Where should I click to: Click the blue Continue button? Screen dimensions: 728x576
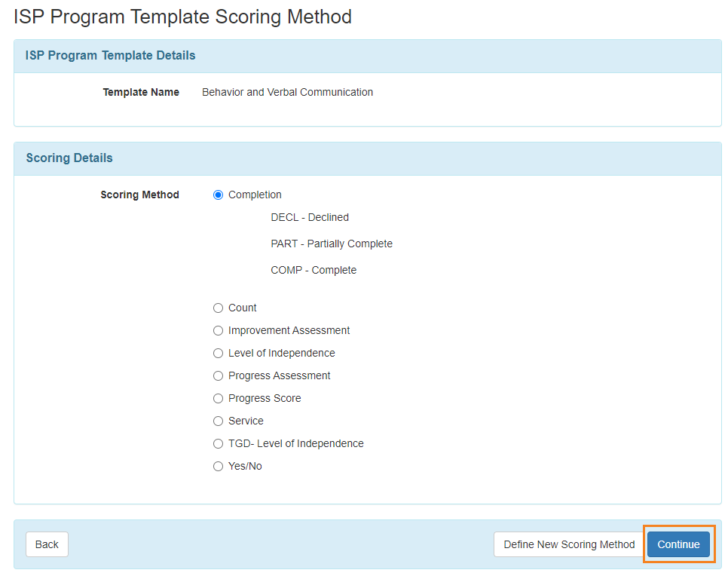[678, 544]
